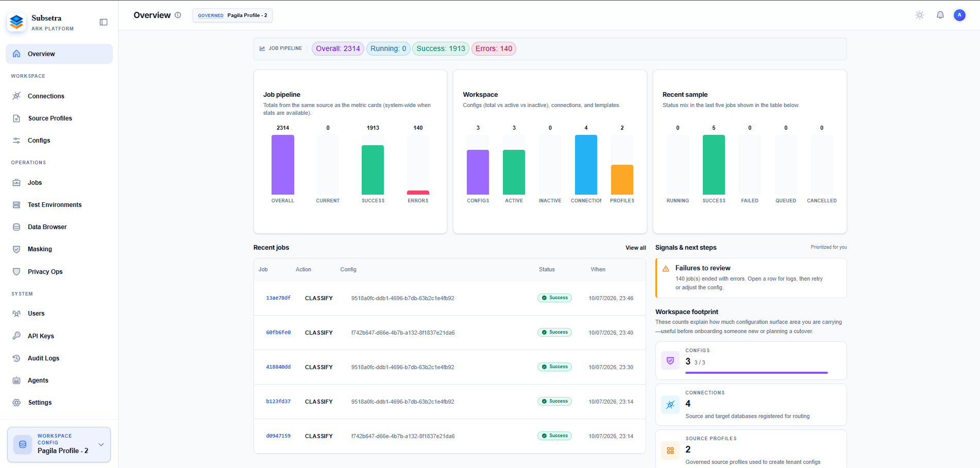Click the purple Overall bar in Job pipeline

pyautogui.click(x=283, y=165)
